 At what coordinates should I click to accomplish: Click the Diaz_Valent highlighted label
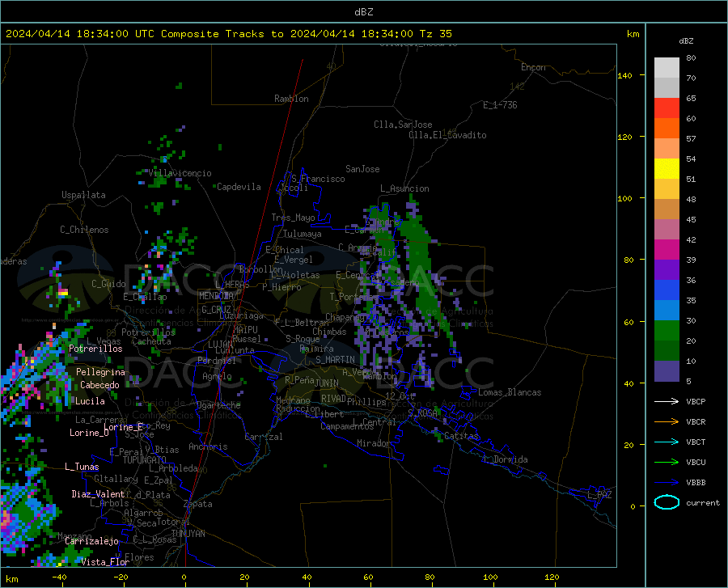[98, 494]
